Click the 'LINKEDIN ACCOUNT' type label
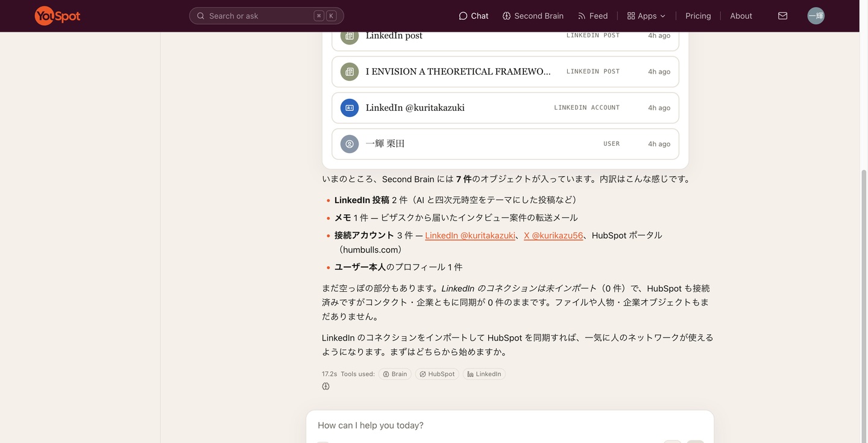868x443 pixels. (x=587, y=108)
